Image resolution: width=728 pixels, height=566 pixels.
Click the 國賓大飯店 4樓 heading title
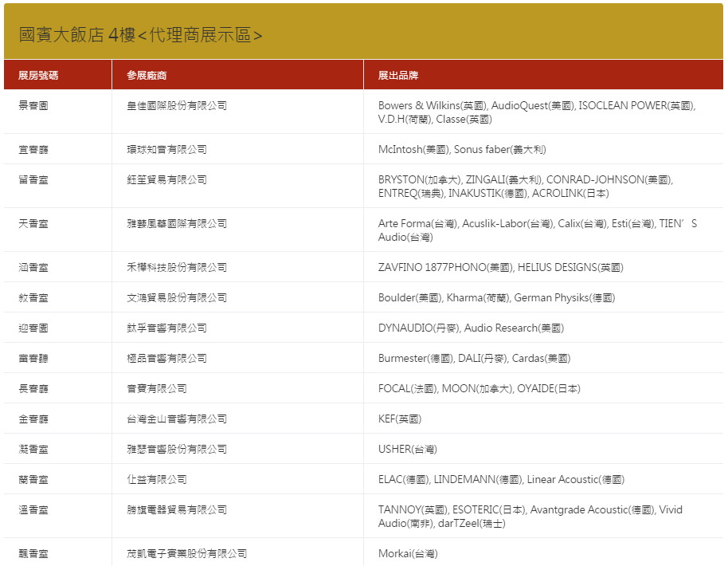click(140, 35)
